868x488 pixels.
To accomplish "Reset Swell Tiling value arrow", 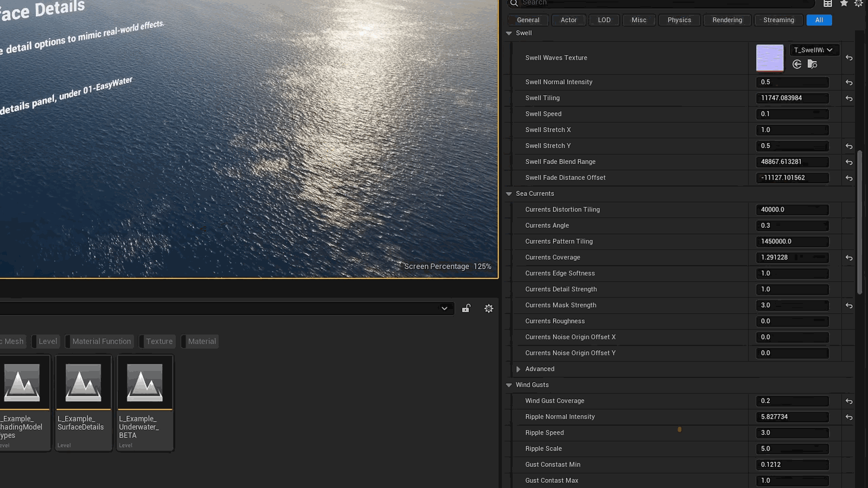I will [849, 98].
